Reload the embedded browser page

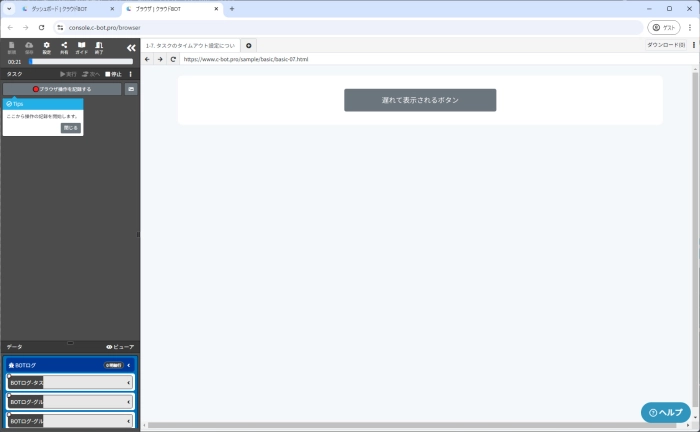tap(173, 59)
